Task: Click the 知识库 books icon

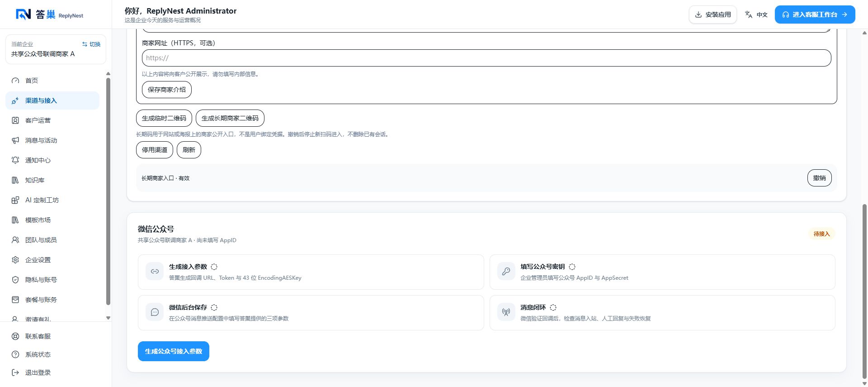Action: tap(15, 180)
